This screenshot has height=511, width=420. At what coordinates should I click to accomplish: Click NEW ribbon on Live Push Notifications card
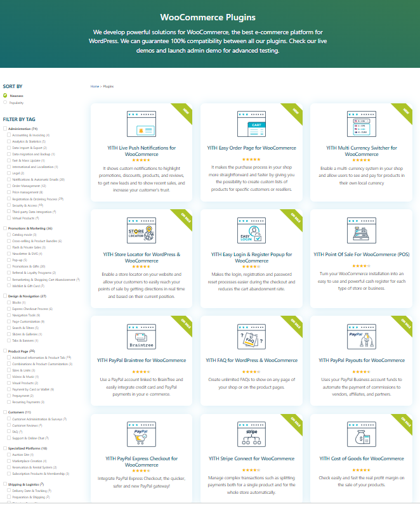(185, 111)
